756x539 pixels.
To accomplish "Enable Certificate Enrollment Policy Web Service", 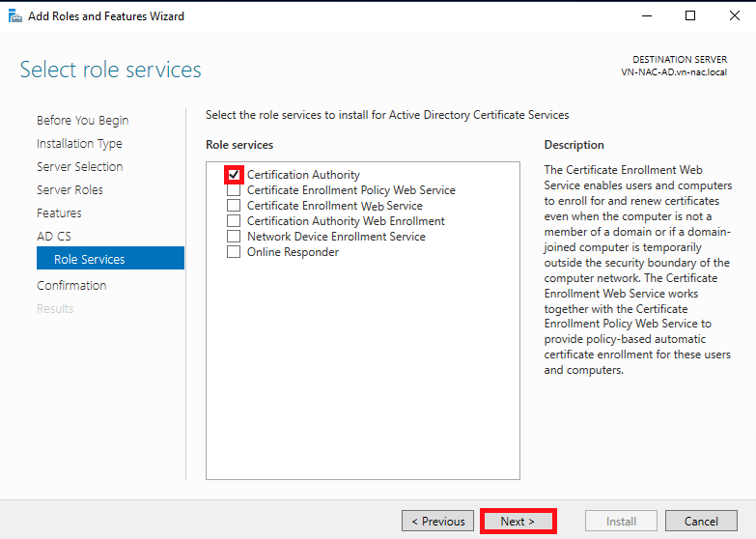I will (x=234, y=190).
